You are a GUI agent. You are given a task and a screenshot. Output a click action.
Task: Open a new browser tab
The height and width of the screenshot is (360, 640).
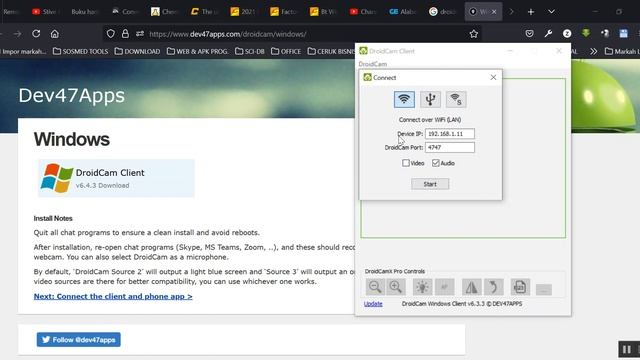point(531,12)
